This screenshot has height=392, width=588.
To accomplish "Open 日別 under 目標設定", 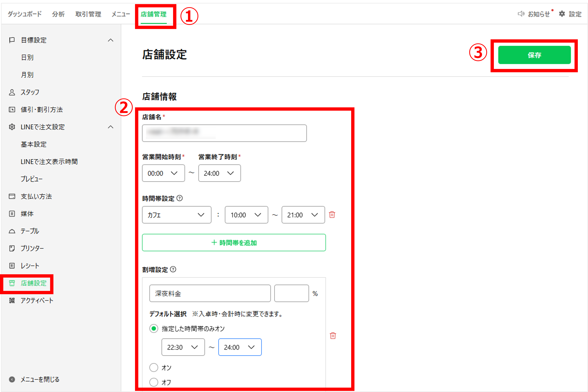I will (27, 58).
